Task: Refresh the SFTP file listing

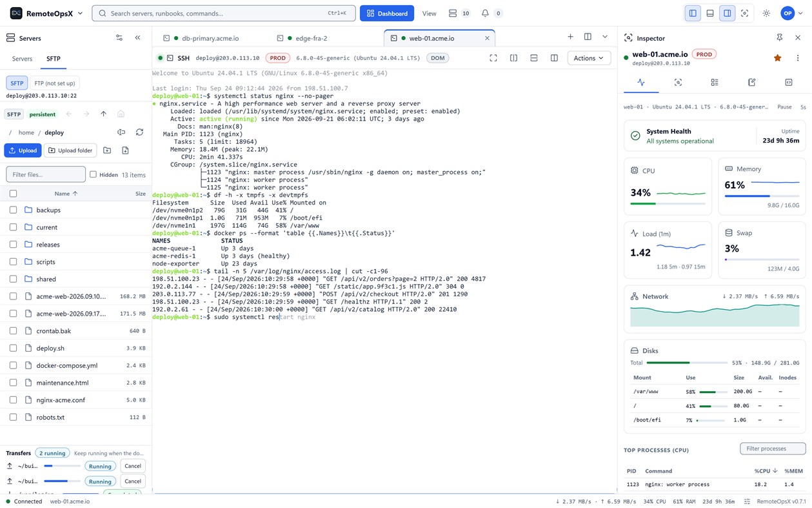Action: [x=139, y=132]
